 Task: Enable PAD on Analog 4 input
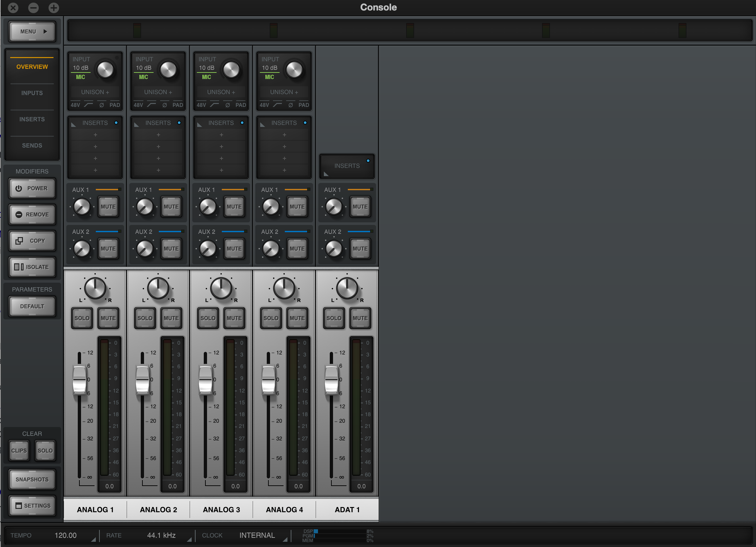tap(303, 105)
